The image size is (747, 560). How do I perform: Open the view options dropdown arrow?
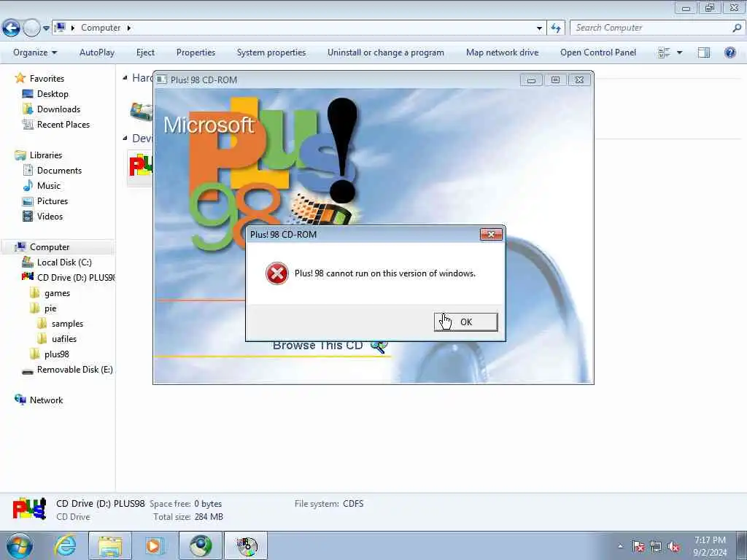click(x=679, y=52)
